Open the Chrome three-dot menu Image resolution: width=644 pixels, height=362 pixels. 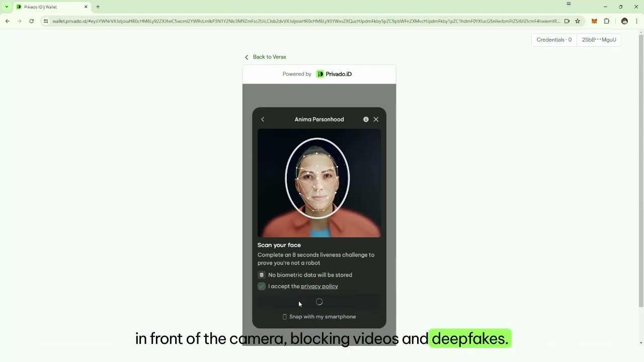click(637, 21)
